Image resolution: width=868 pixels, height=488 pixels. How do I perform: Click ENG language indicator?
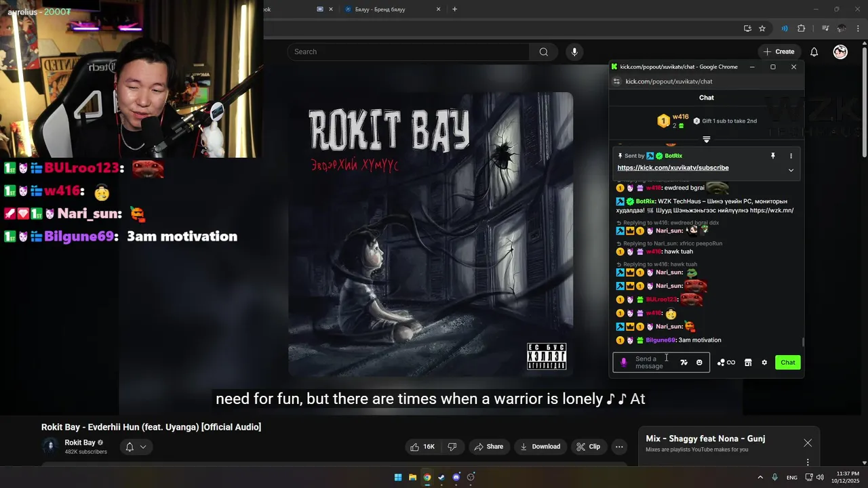point(792,477)
